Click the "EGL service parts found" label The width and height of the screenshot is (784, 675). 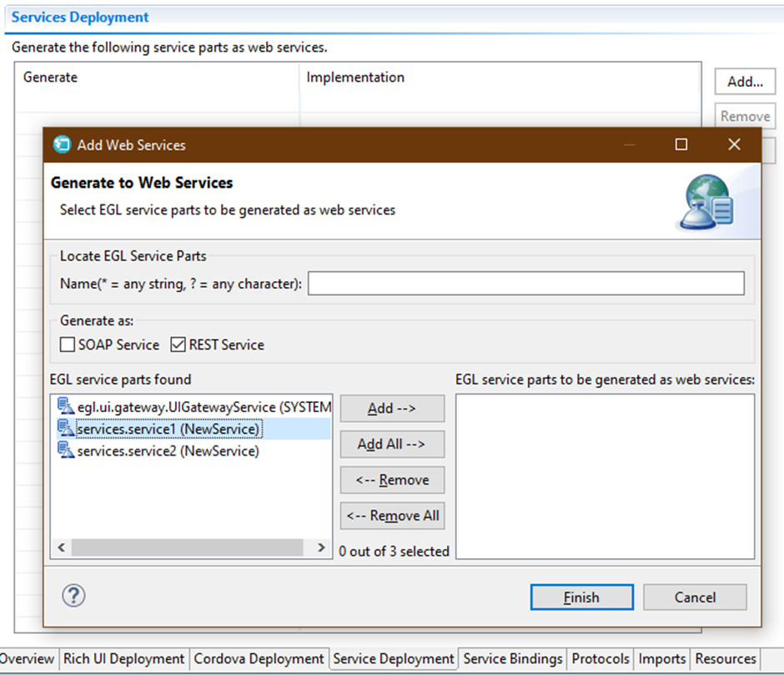[120, 380]
